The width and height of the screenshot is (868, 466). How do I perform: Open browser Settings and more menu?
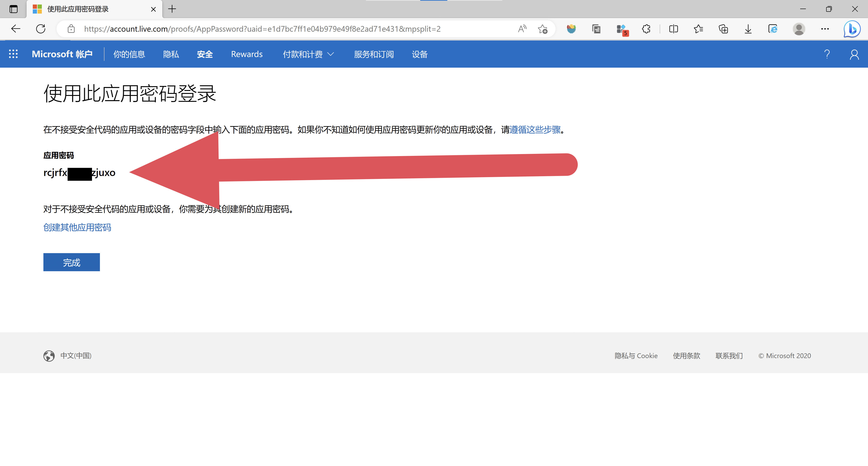[x=825, y=29]
